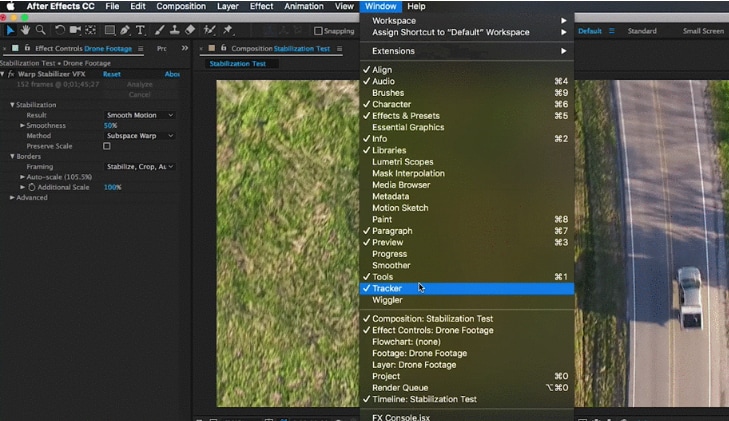This screenshot has height=421, width=729.
Task: Reset the Warp Stabilizer effect
Action: click(112, 74)
